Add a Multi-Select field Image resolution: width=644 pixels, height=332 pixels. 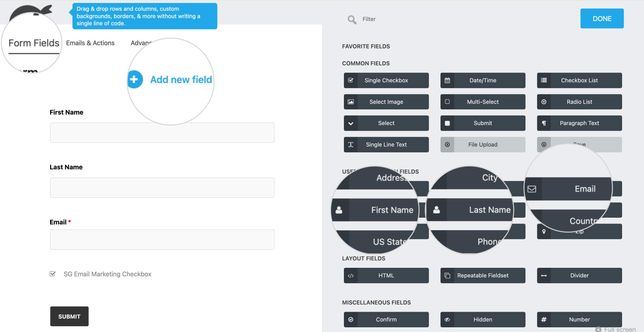tap(483, 102)
